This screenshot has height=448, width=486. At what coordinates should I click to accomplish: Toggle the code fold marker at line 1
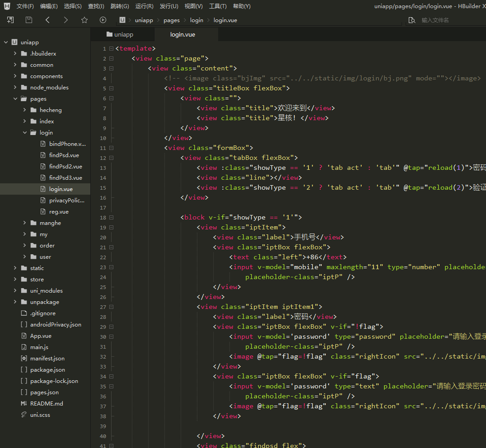(x=111, y=49)
